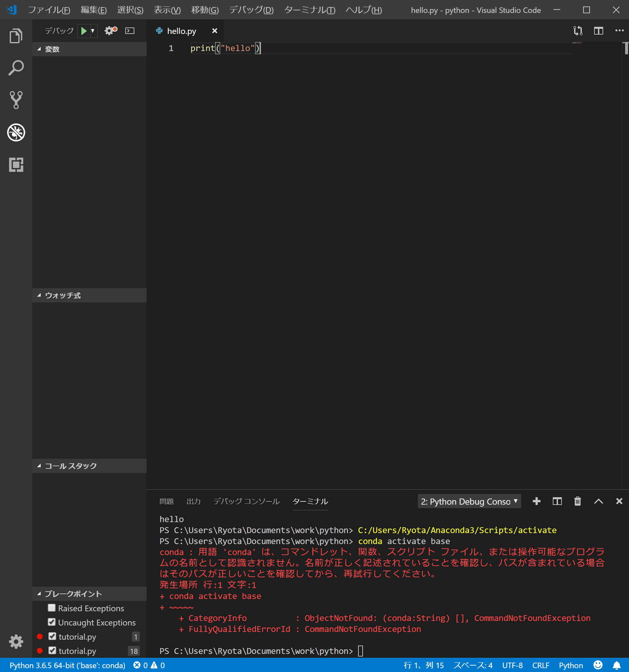Image resolution: width=629 pixels, height=672 pixels.
Task: Open a new terminal with the plus icon
Action: [x=536, y=501]
